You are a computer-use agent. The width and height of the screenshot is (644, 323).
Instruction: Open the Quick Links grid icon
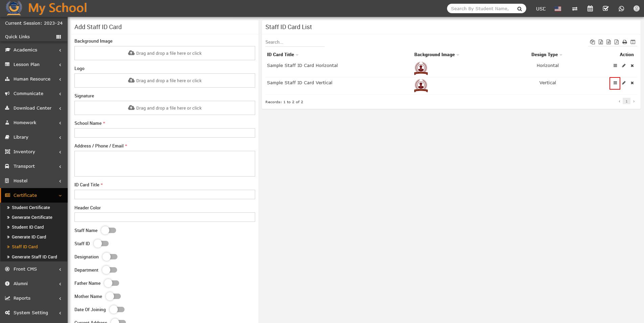tap(59, 37)
